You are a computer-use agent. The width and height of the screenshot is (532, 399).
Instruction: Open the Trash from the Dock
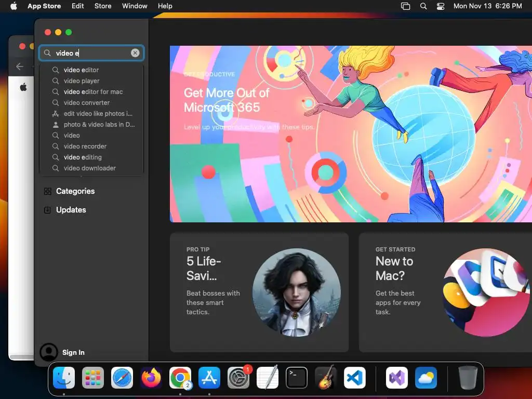[468, 378]
